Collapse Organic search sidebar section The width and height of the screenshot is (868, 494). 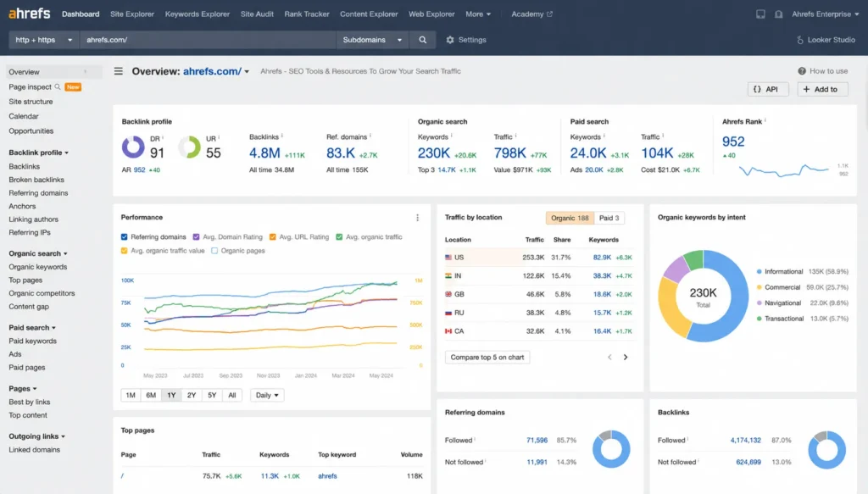pos(37,253)
